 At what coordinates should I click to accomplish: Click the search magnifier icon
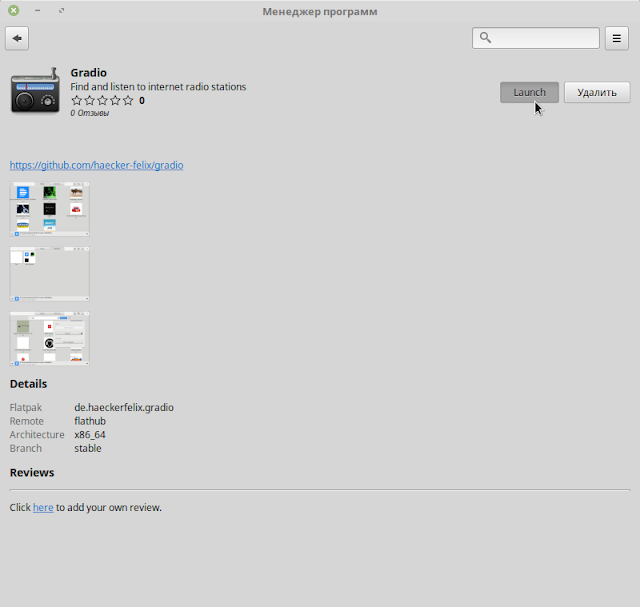tap(485, 38)
